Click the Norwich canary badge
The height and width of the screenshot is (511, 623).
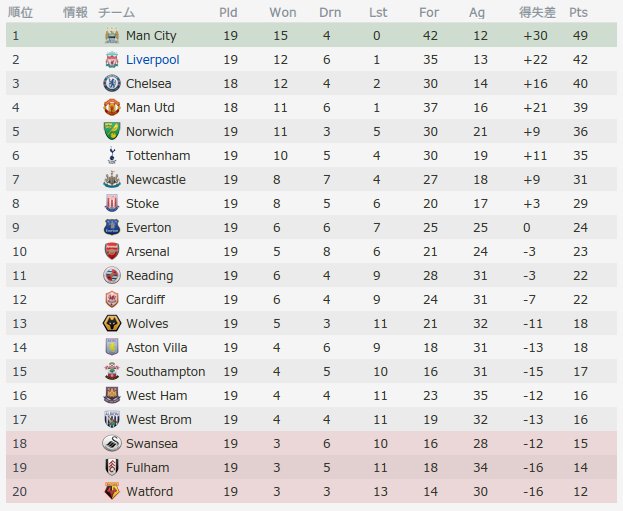(112, 131)
